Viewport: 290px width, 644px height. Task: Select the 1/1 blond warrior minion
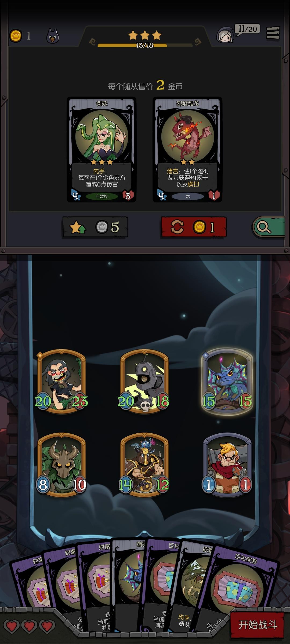click(227, 465)
